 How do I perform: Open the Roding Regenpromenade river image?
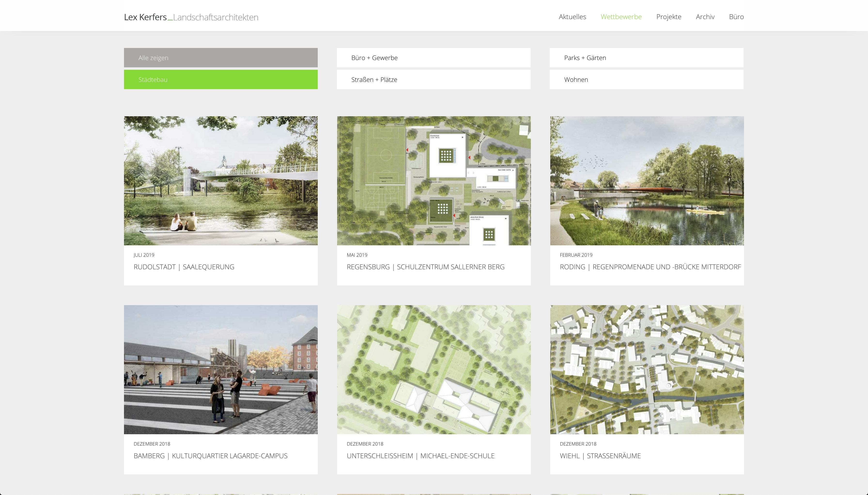click(x=647, y=180)
